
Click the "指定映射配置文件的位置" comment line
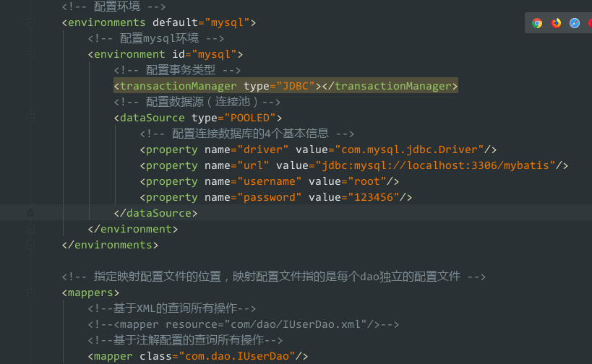274,277
